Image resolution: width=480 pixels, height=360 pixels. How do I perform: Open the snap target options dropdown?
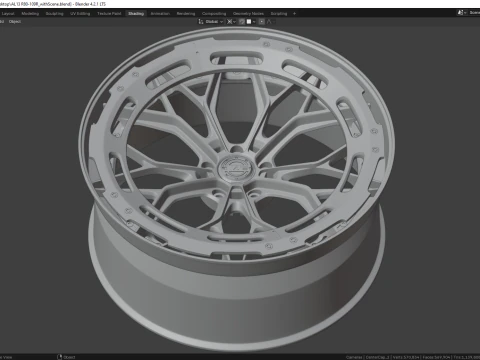click(x=251, y=22)
